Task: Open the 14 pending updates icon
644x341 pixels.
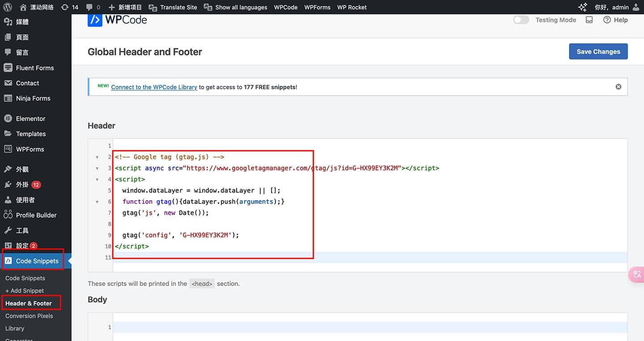Action: (70, 7)
